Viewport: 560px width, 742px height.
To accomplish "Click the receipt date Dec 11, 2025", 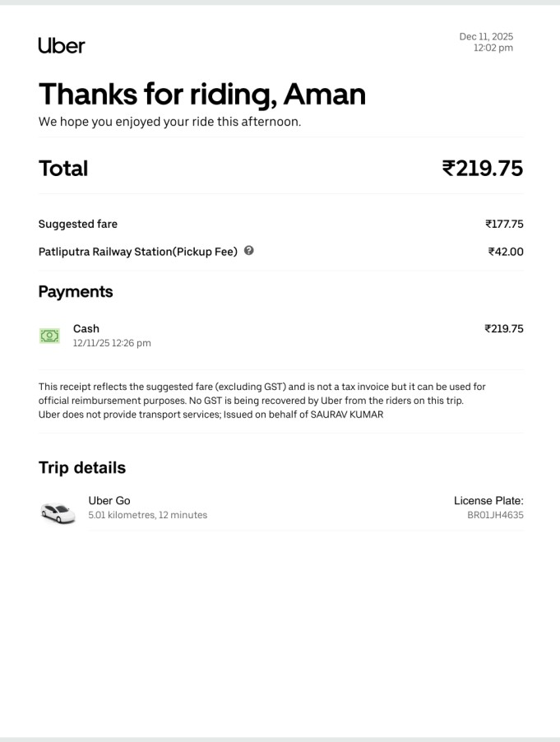I will click(485, 36).
